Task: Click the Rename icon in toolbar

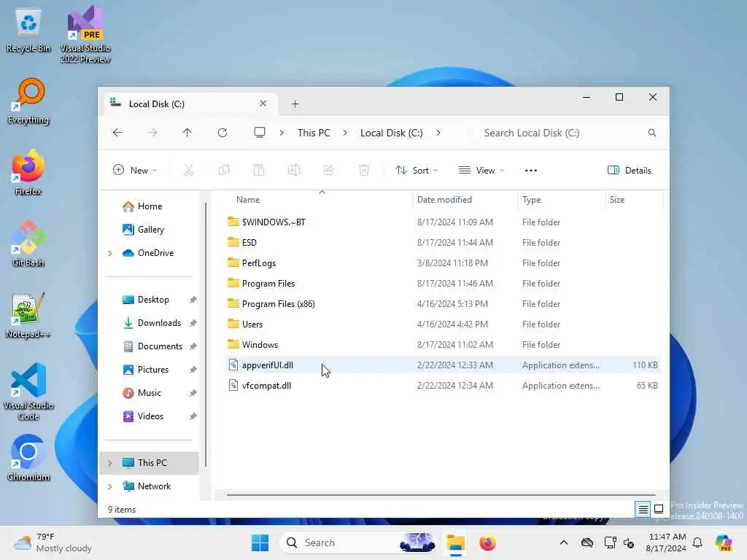Action: pyautogui.click(x=294, y=170)
